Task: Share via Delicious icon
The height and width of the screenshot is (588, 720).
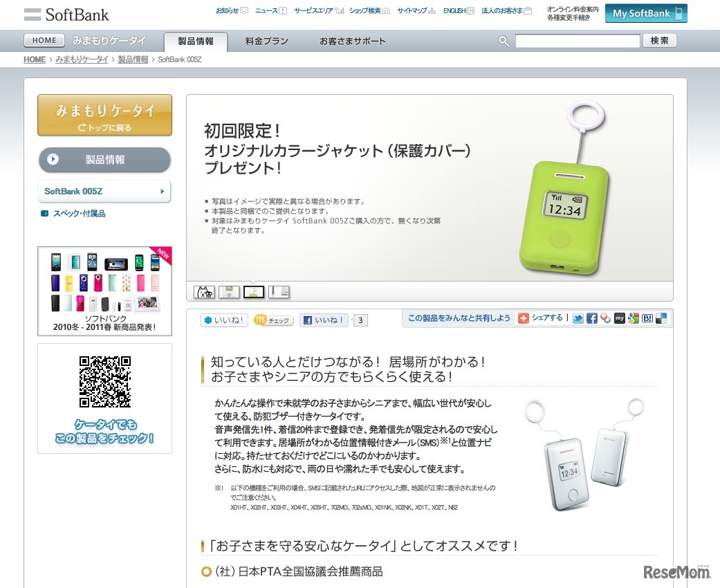Action: (x=661, y=318)
